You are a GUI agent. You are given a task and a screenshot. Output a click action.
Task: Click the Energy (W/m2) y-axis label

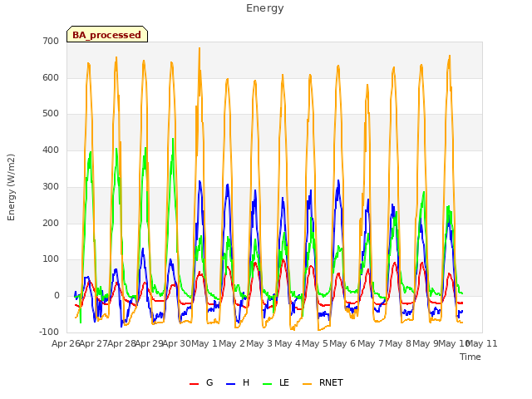tap(11, 187)
